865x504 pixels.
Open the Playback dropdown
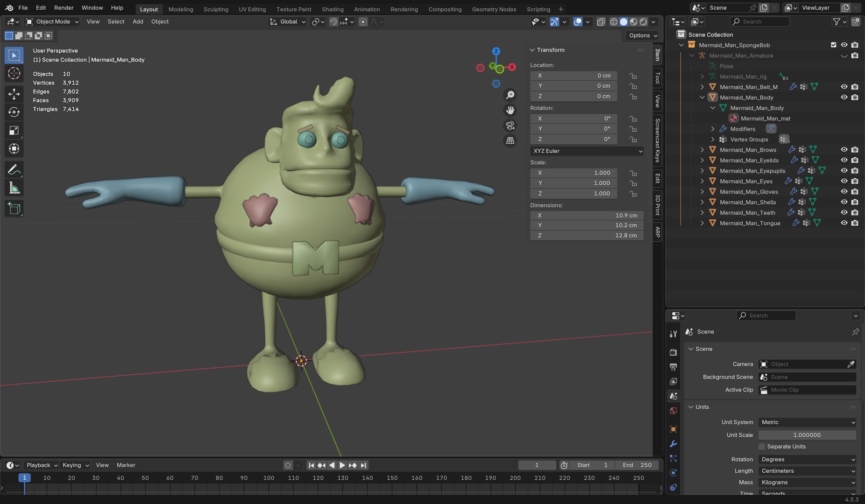pyautogui.click(x=41, y=465)
